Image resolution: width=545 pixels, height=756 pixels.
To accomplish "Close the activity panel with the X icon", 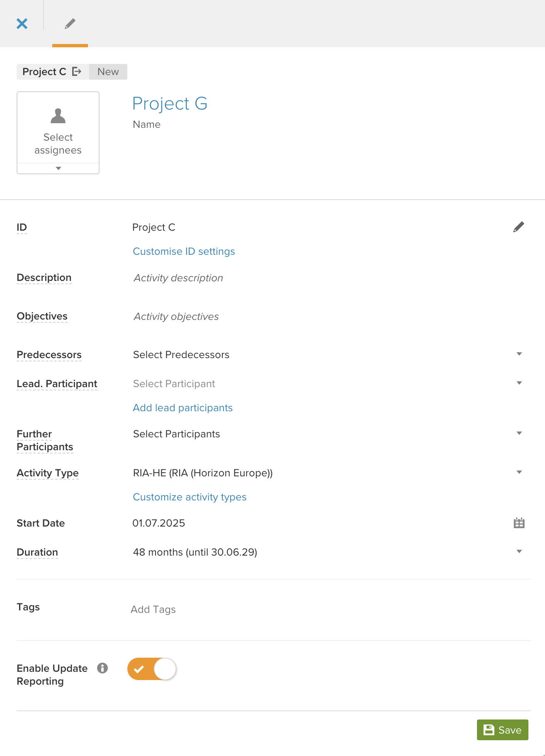I will 22,24.
